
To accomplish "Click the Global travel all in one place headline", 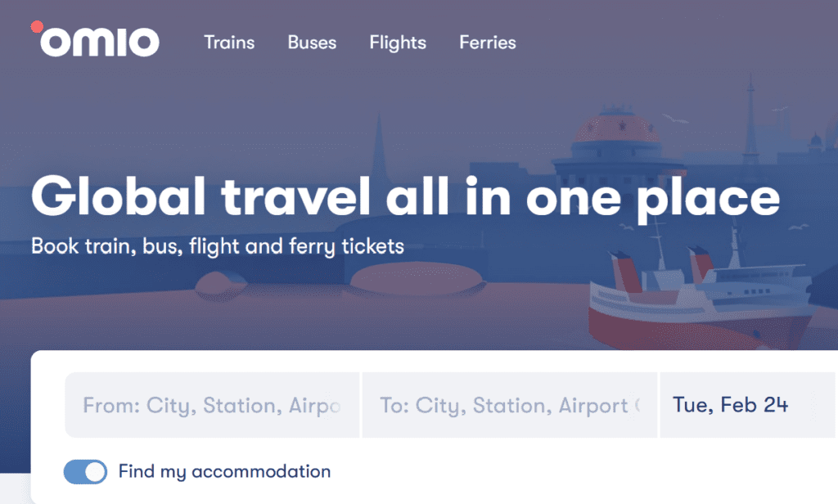I will (x=405, y=197).
